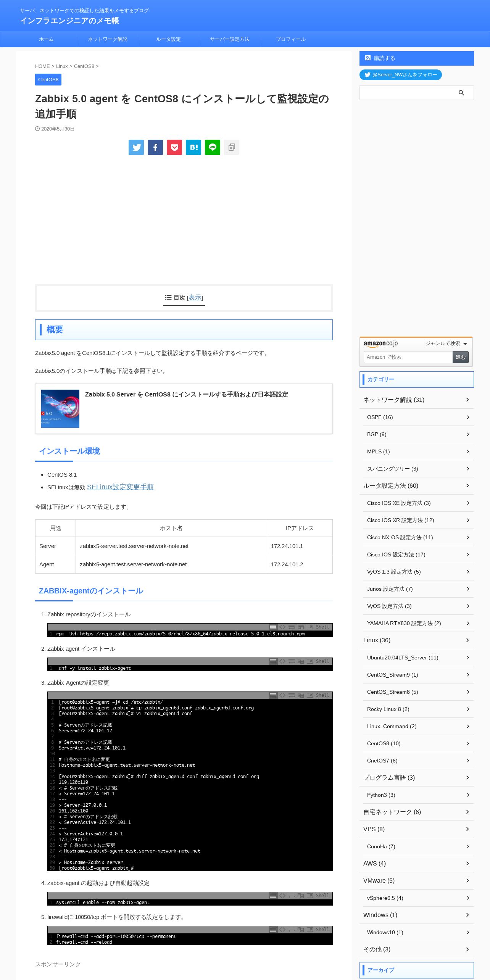490x980 pixels.
Task: Toggle line wrap on the dnf install block
Action: [292, 661]
